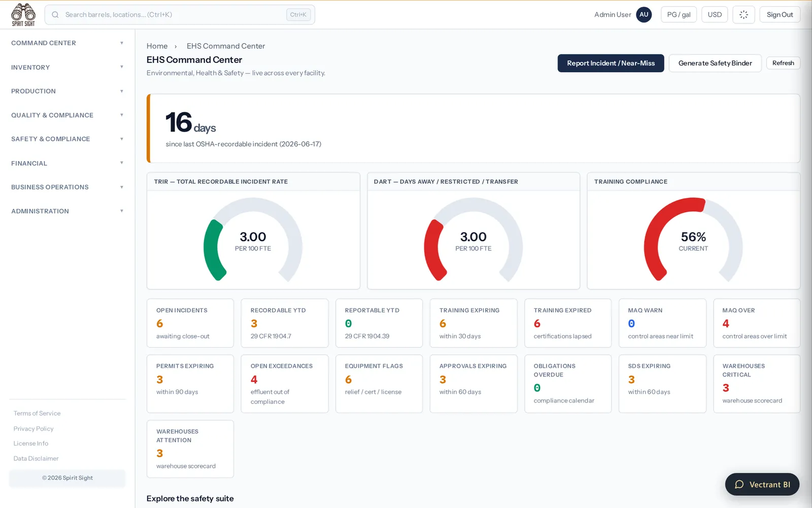Open Privacy Policy
This screenshot has width=812, height=508.
(x=33, y=429)
